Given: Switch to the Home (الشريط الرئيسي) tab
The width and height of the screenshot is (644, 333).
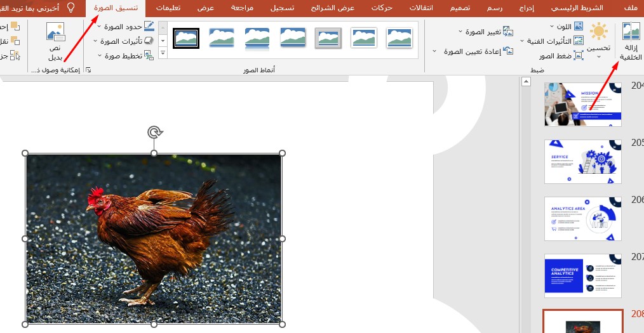Looking at the screenshot, I should coord(577,8).
